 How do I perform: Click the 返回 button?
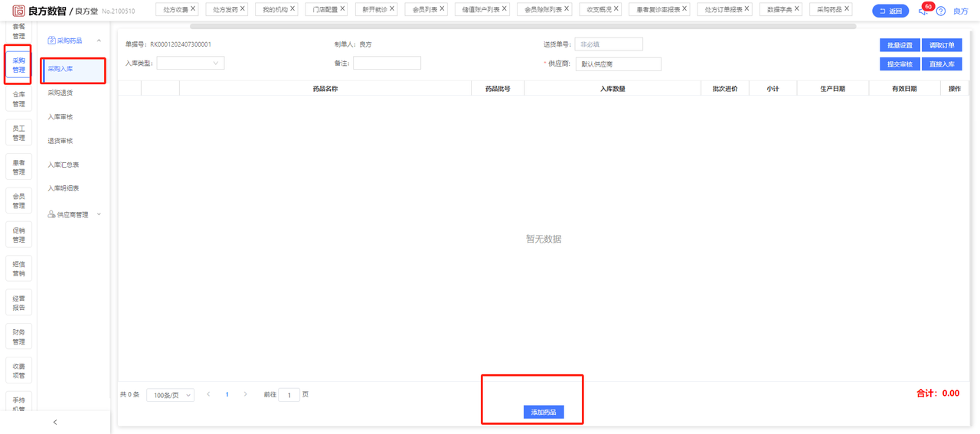[x=890, y=11]
